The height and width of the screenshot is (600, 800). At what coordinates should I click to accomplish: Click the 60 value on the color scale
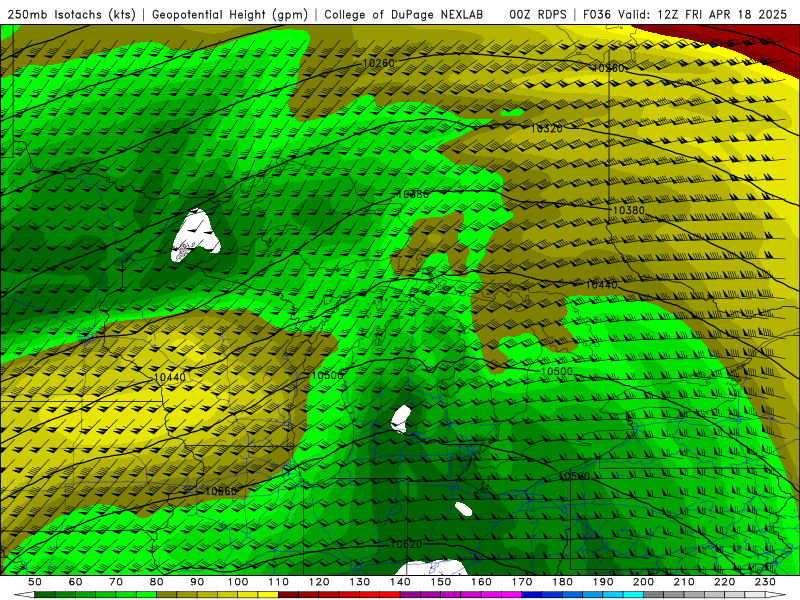75,582
